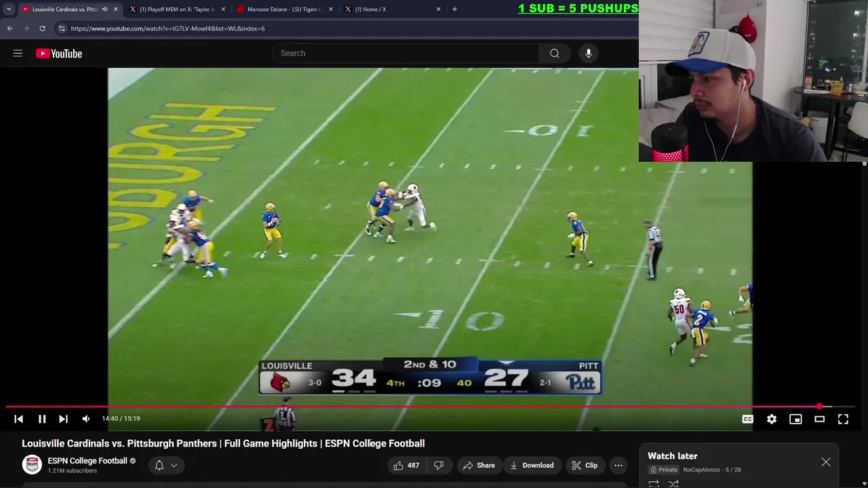868x488 pixels.
Task: Click the video title text
Action: [223, 443]
